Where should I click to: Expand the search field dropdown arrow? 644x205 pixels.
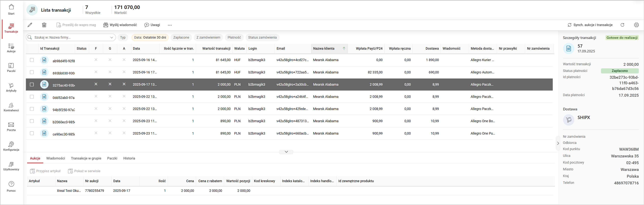pyautogui.click(x=112, y=37)
